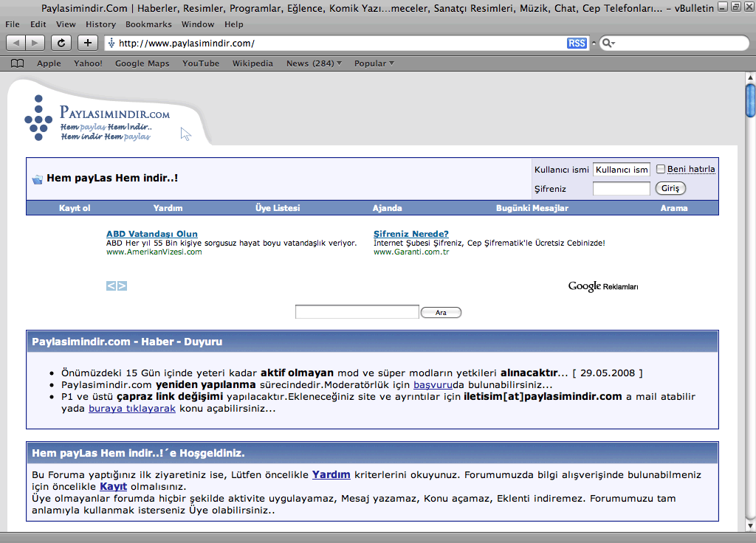Show previous ad with left arrow
The height and width of the screenshot is (543, 756).
111,286
